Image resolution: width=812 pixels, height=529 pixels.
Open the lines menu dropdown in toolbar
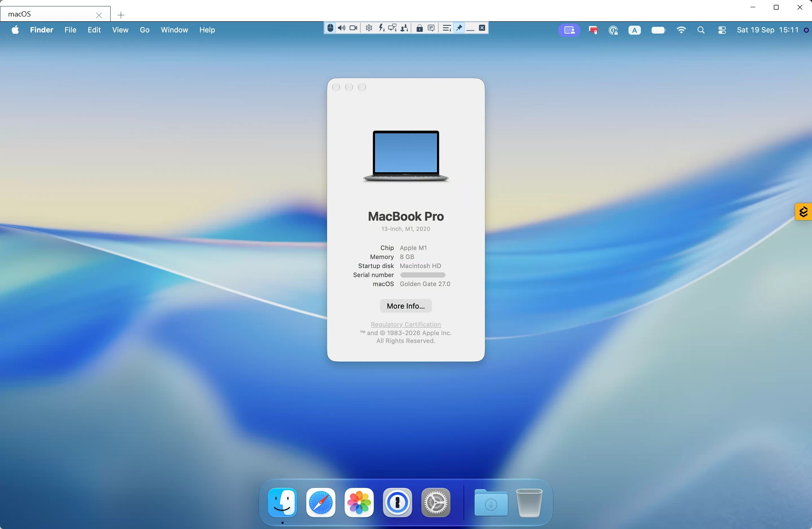tap(447, 28)
